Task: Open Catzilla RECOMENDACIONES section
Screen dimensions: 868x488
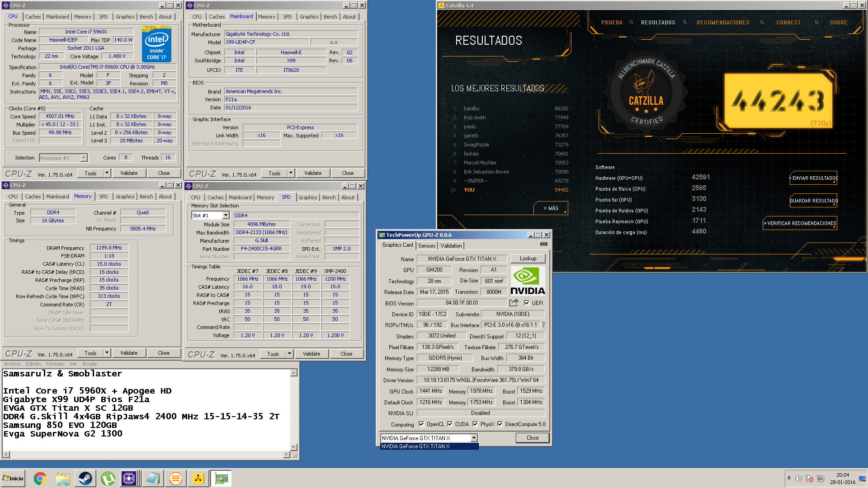Action: pyautogui.click(x=723, y=23)
